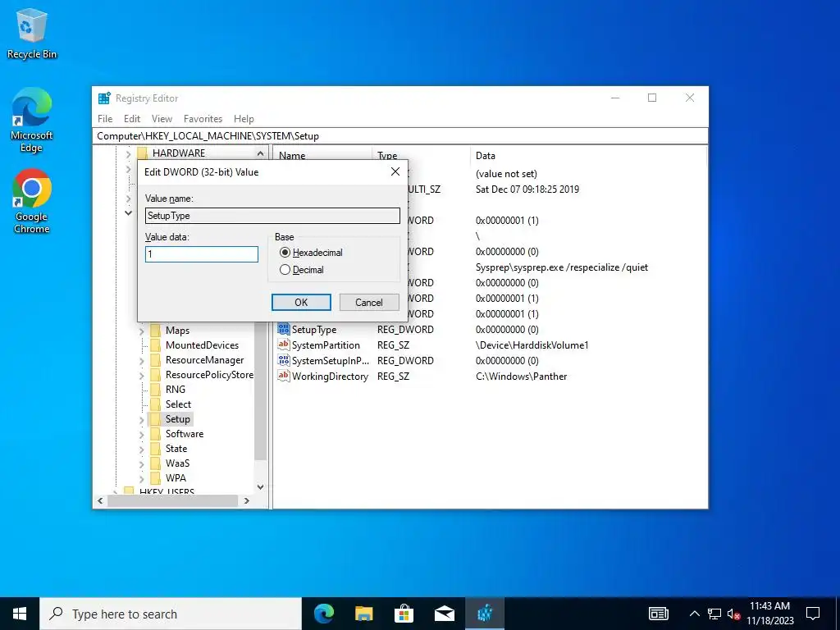Expand the WPA key node
840x630 pixels.
click(x=141, y=478)
